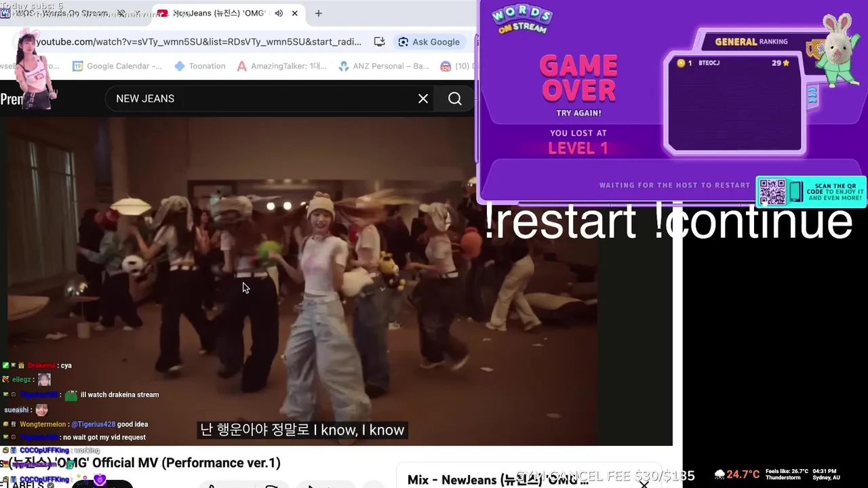Screen dimensions: 868x488
Task: Click the video title 'OMG' Official MV
Action: pos(140,463)
